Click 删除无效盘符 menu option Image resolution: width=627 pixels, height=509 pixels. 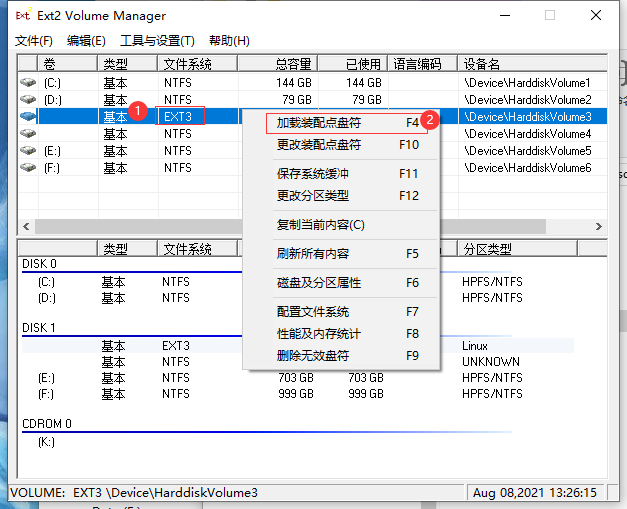(313, 355)
